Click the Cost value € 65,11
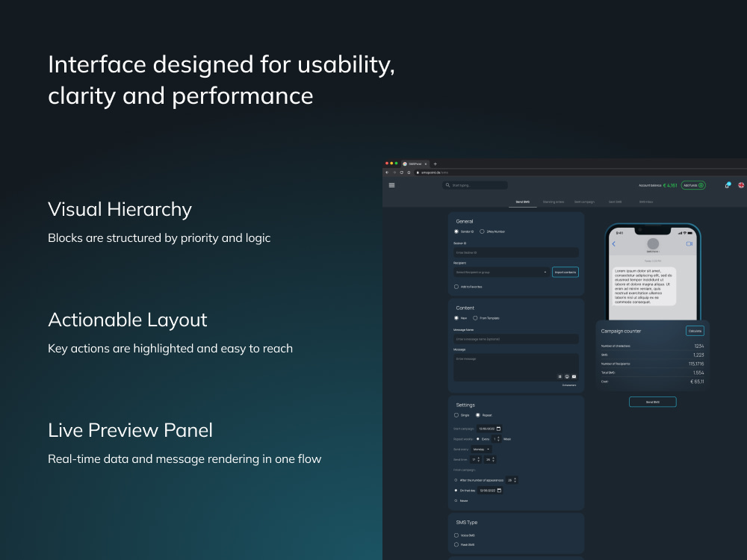 coord(697,382)
